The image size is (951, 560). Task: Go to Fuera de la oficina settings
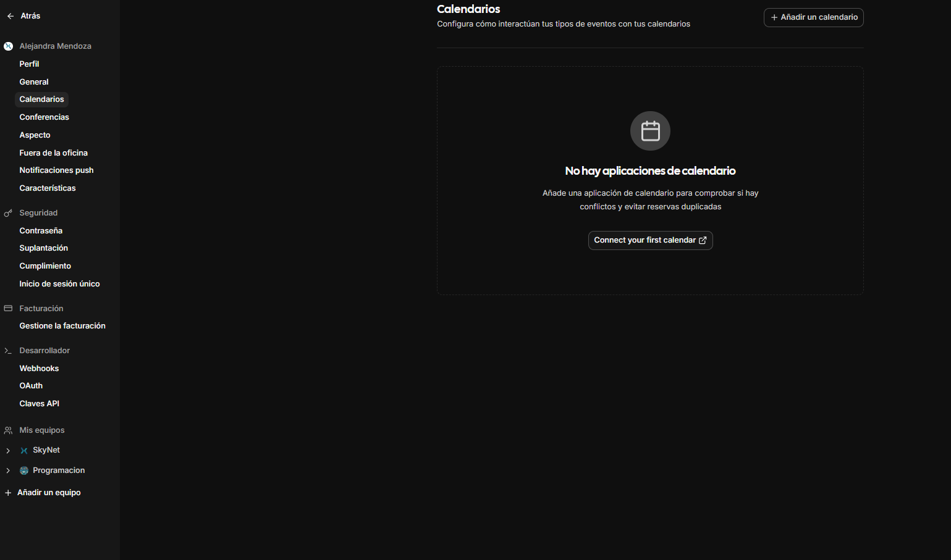(53, 153)
